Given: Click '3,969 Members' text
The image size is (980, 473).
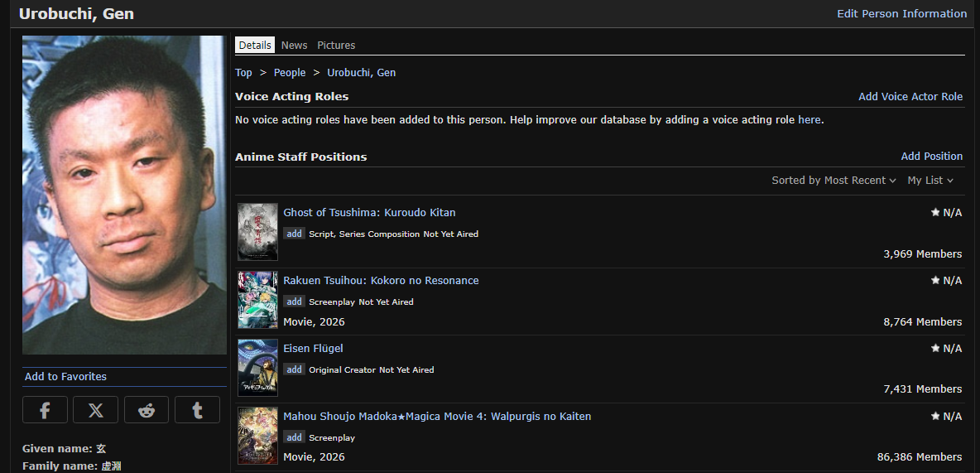Looking at the screenshot, I should click(x=923, y=254).
